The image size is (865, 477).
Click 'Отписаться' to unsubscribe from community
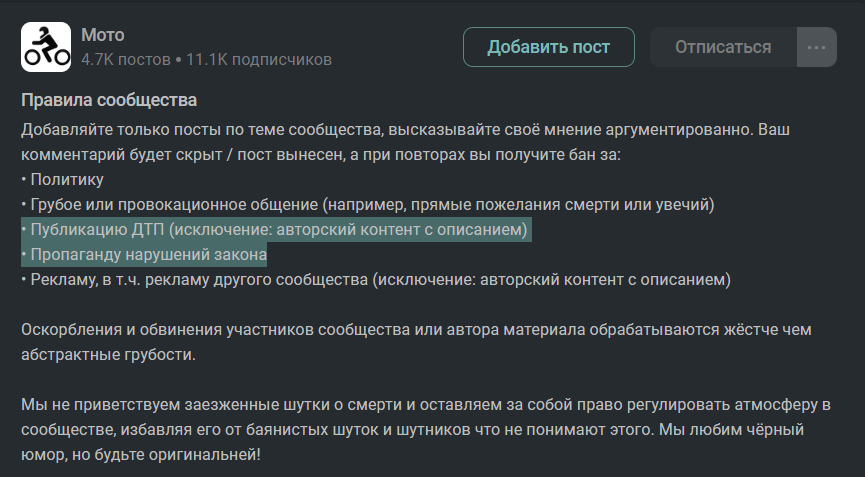coord(723,47)
